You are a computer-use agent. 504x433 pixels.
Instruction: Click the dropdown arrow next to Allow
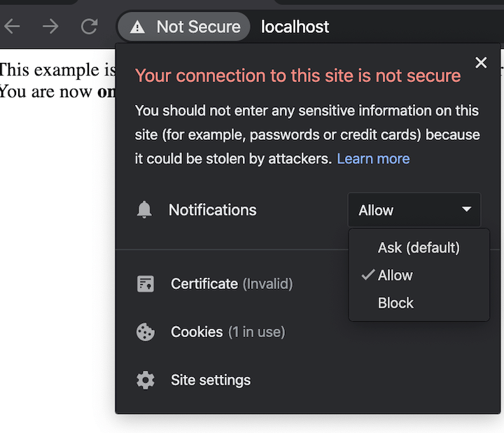(467, 210)
